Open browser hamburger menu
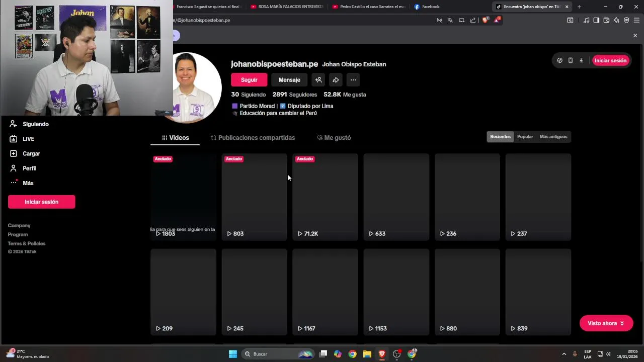 [x=636, y=20]
